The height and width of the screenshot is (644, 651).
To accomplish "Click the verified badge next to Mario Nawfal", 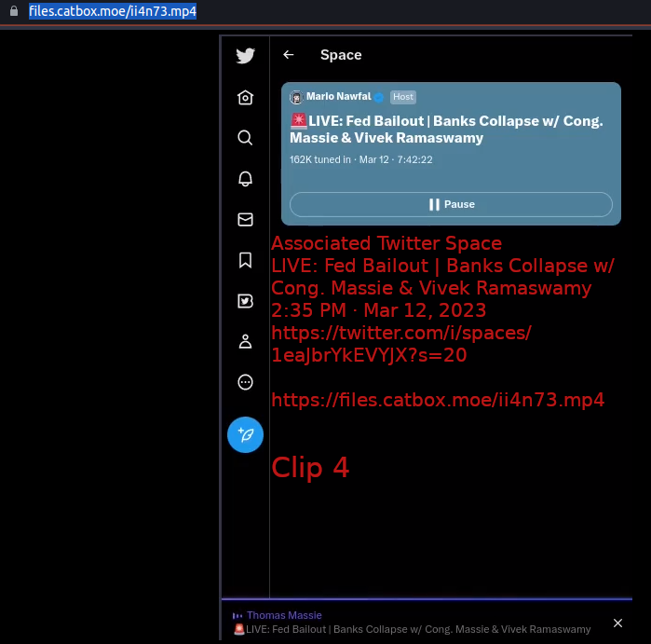I will click(x=379, y=97).
